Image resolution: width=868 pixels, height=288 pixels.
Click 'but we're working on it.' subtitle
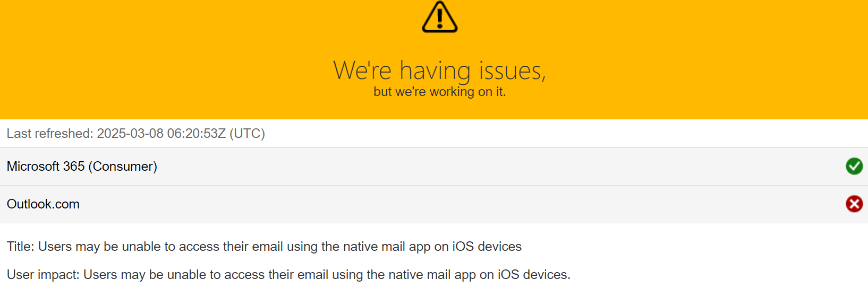point(439,92)
